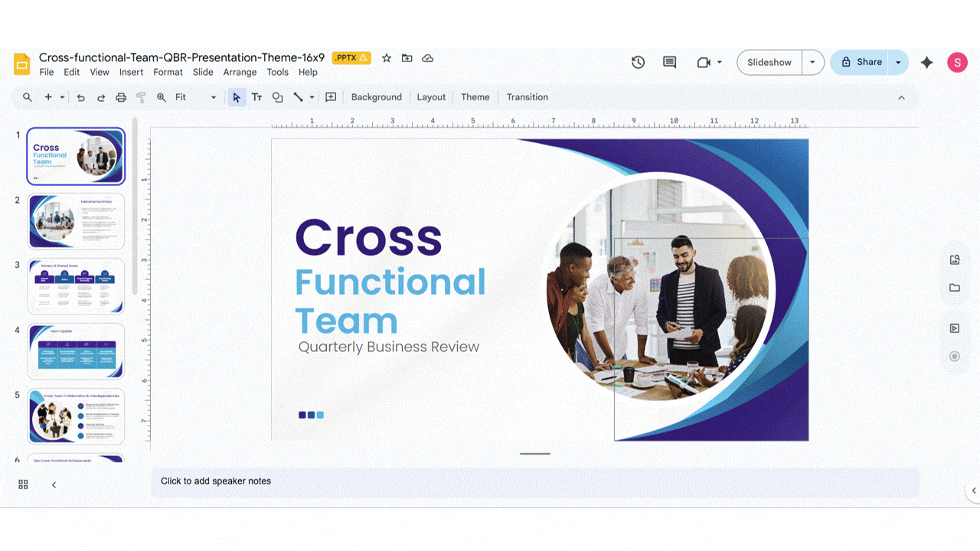Expand the Line tool dropdown arrow
The height and width of the screenshot is (551, 980).
tap(312, 97)
